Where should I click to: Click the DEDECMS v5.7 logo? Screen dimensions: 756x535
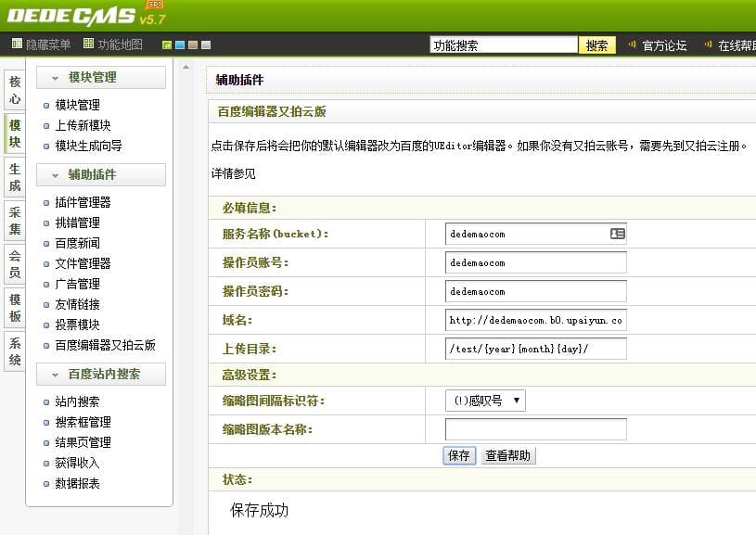tap(86, 16)
